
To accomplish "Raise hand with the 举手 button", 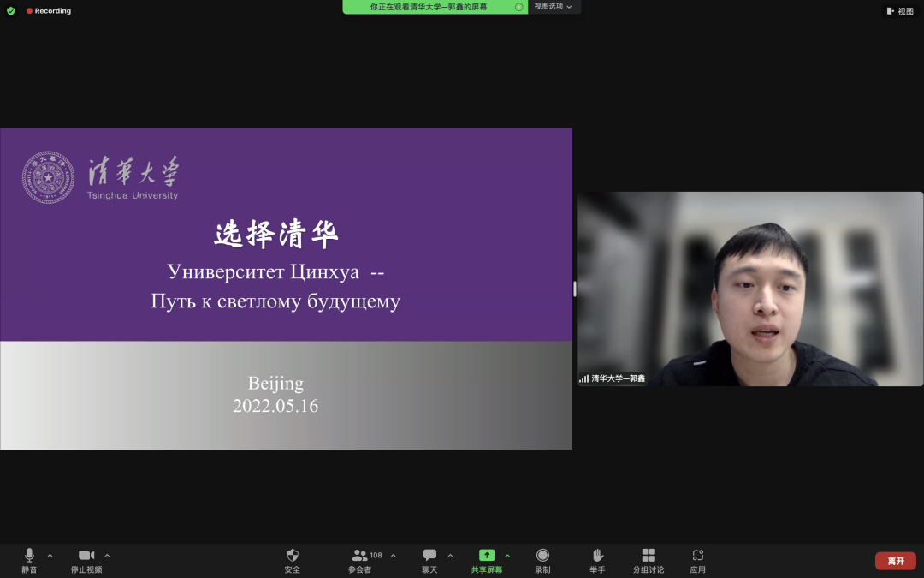I will coord(597,561).
